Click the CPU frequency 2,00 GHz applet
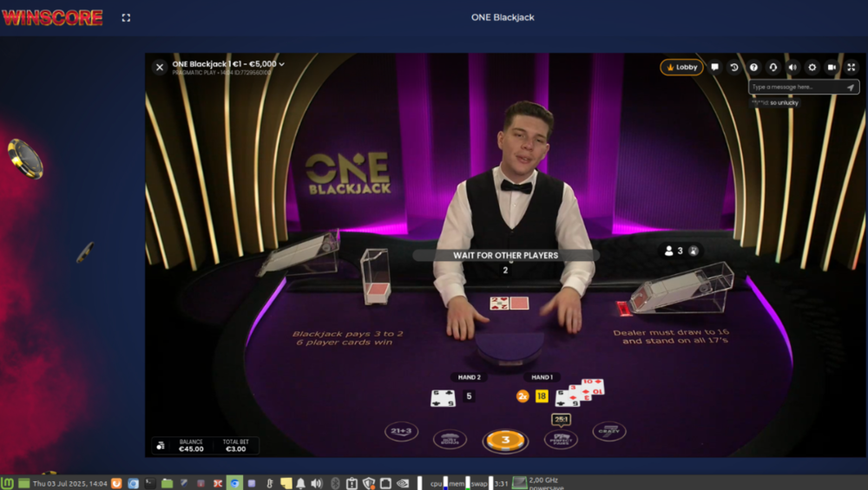The width and height of the screenshot is (868, 490). coord(537,483)
